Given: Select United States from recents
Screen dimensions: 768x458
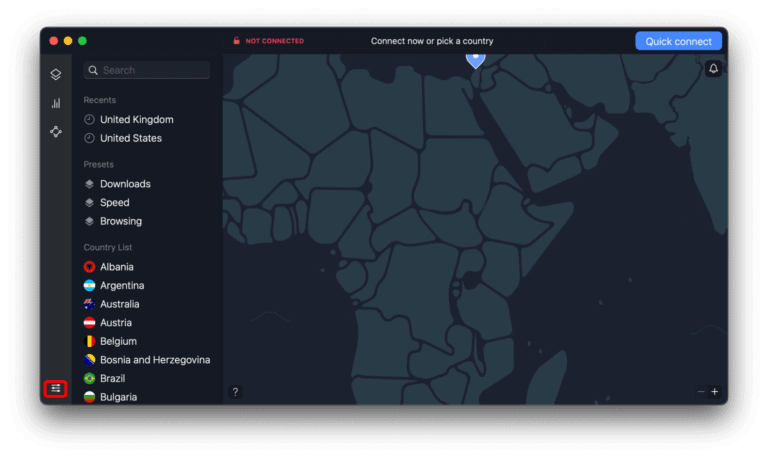Looking at the screenshot, I should click(130, 138).
